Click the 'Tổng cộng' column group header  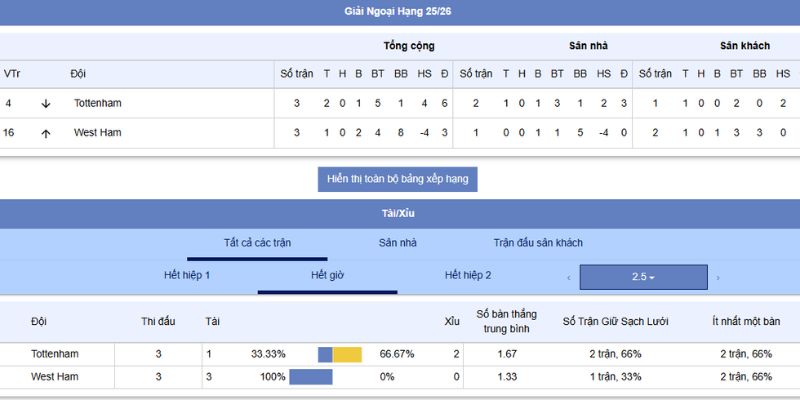point(408,46)
